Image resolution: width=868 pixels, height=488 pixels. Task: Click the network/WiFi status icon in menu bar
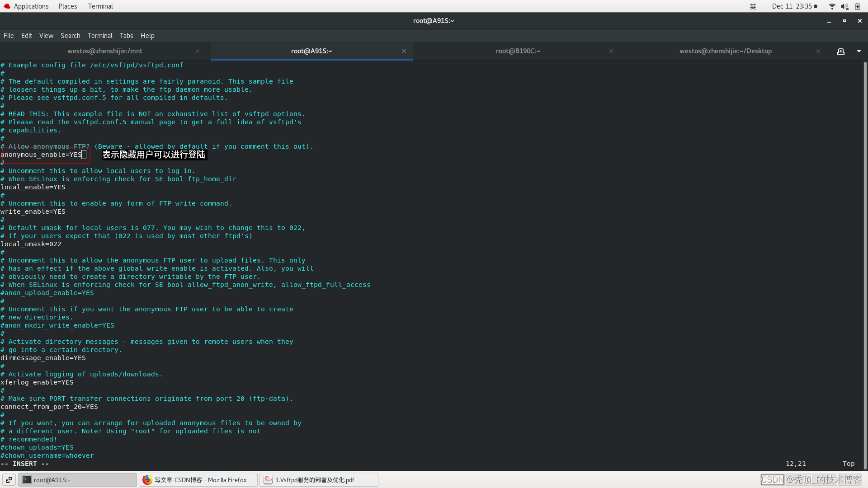[832, 6]
